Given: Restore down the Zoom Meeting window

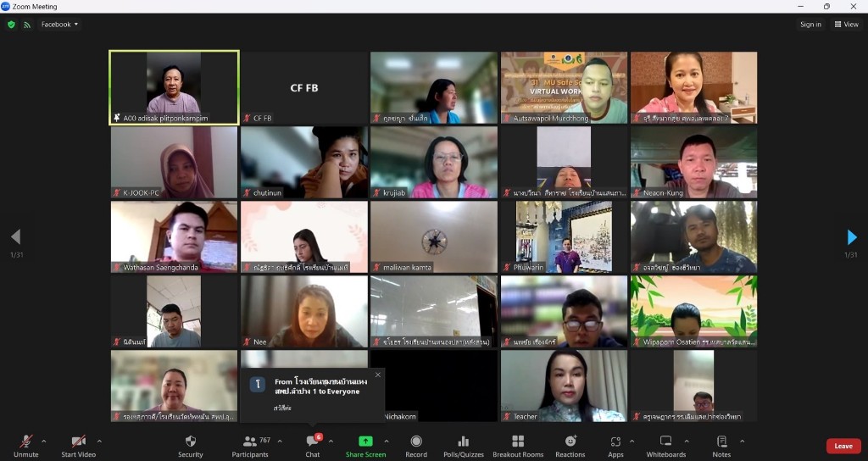Looking at the screenshot, I should point(826,7).
